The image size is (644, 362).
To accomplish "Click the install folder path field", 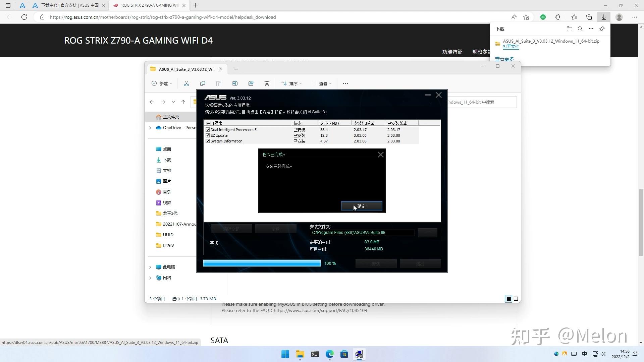I will [x=362, y=233].
